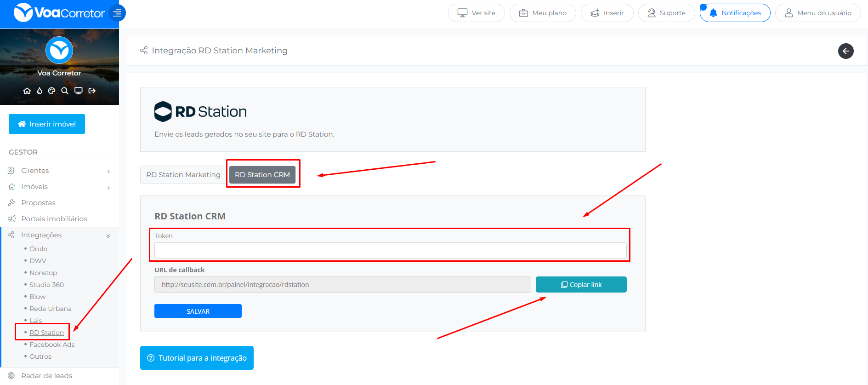Click the home icon under Voa Corretor profile
This screenshot has height=385, width=868.
pos(27,91)
